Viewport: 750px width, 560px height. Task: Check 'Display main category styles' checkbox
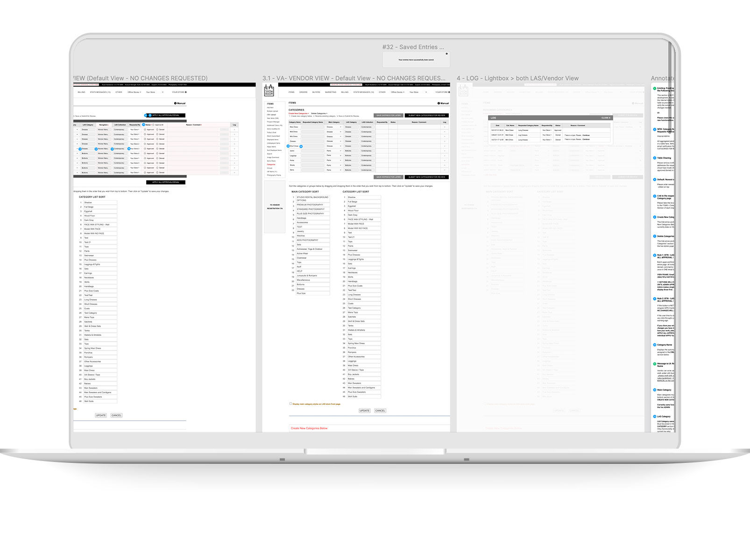pos(290,404)
